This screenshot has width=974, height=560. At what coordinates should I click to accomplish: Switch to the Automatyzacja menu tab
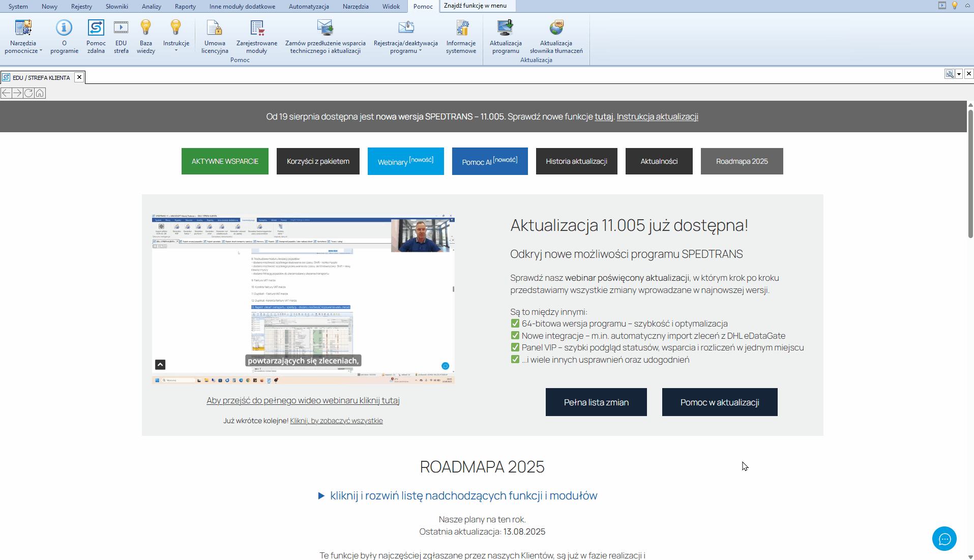[x=309, y=7]
